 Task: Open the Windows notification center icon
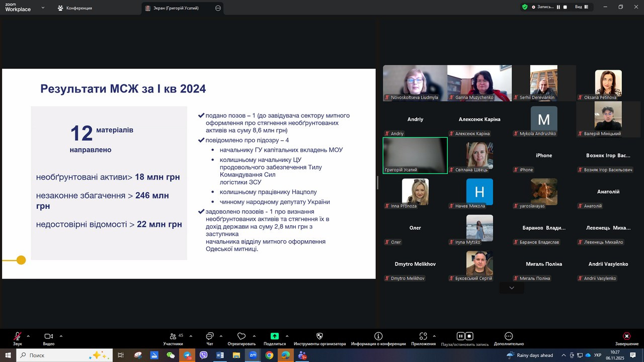click(x=633, y=355)
